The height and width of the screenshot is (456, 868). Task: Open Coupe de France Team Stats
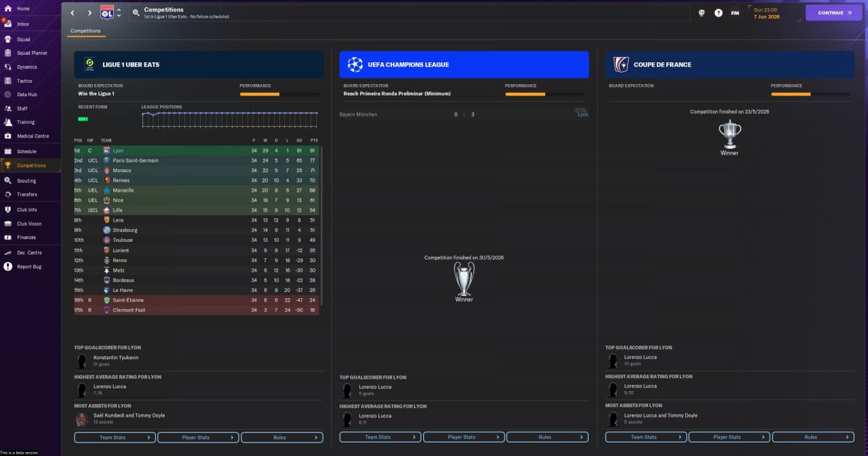(646, 438)
